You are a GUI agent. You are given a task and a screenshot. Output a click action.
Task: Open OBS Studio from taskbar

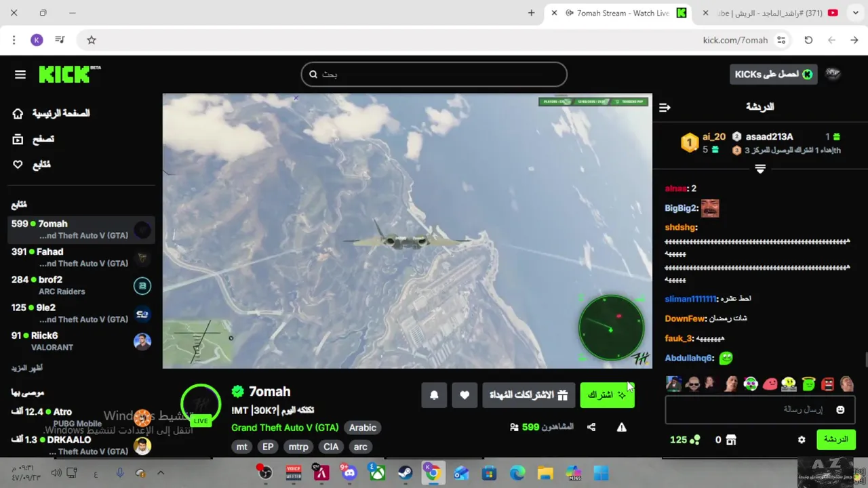265,472
